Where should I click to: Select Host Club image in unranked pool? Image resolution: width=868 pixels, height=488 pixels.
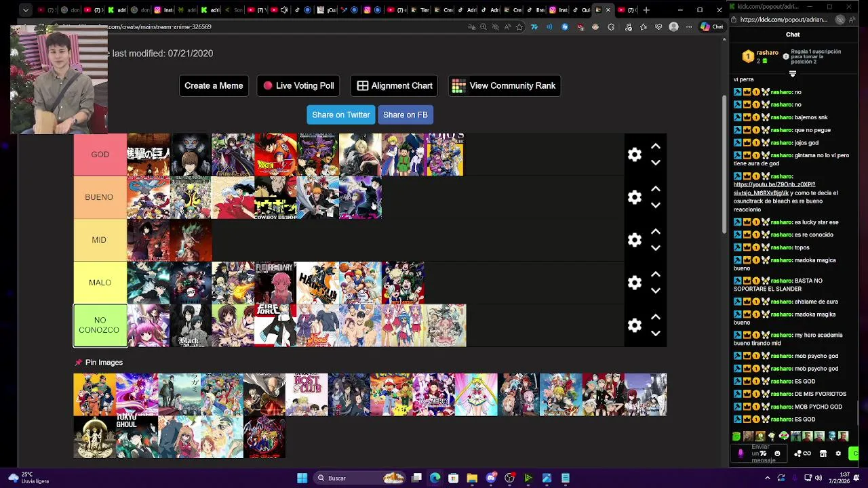click(307, 394)
